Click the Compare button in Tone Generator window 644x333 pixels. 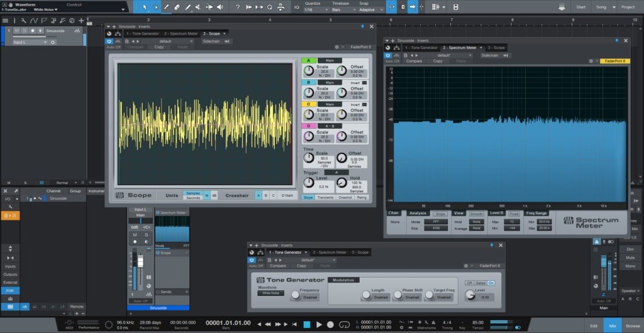pyautogui.click(x=278, y=266)
